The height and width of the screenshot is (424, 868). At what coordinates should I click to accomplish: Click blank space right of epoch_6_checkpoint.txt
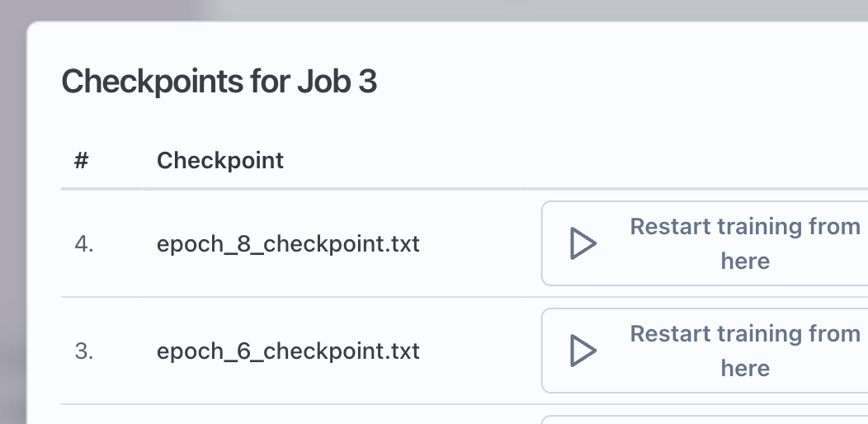[x=479, y=351]
